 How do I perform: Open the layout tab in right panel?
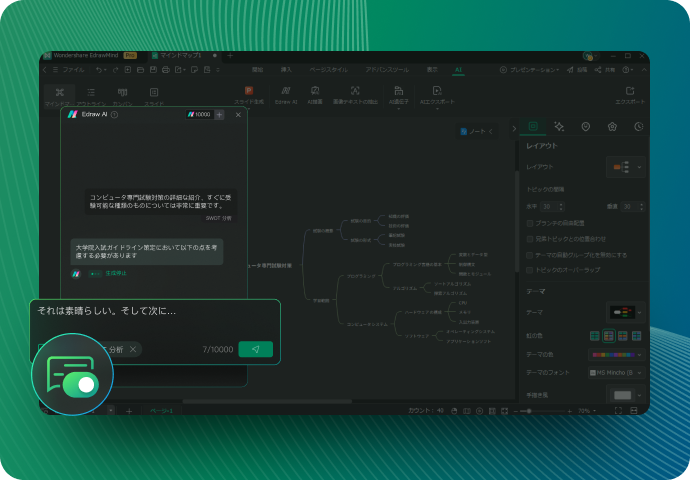533,127
